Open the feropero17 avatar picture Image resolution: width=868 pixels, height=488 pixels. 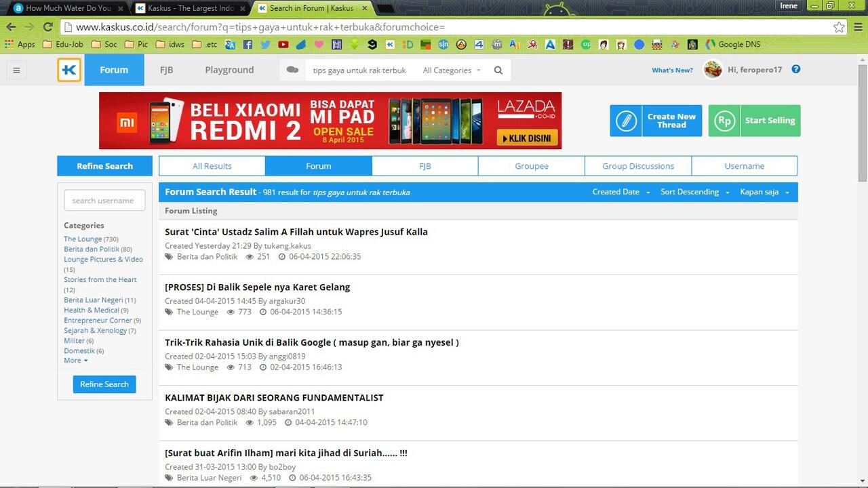pos(713,69)
